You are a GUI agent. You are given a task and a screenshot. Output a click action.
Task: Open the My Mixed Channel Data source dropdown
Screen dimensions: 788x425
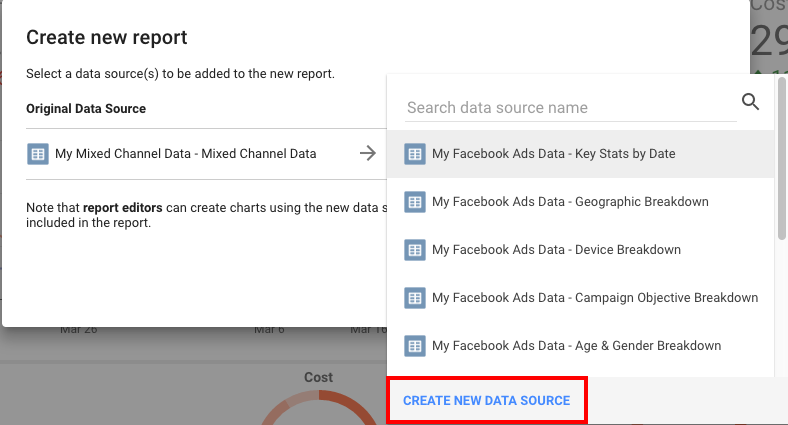pos(202,154)
